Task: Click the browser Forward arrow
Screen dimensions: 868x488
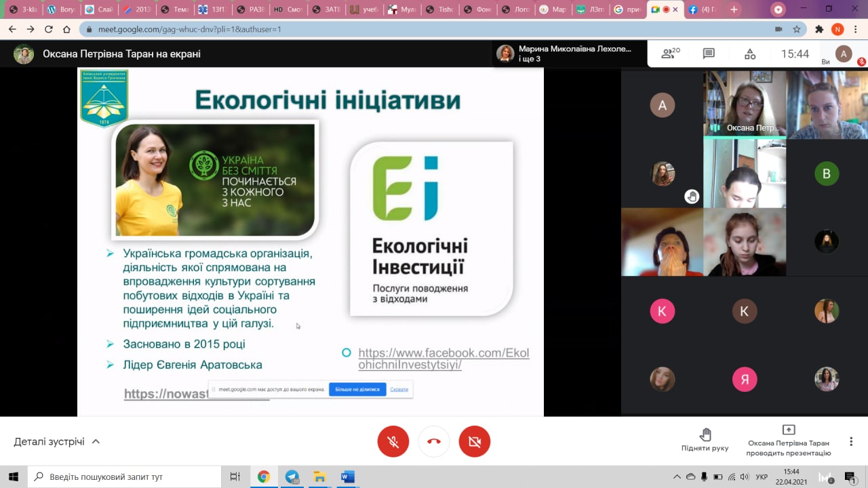Action: coord(31,29)
